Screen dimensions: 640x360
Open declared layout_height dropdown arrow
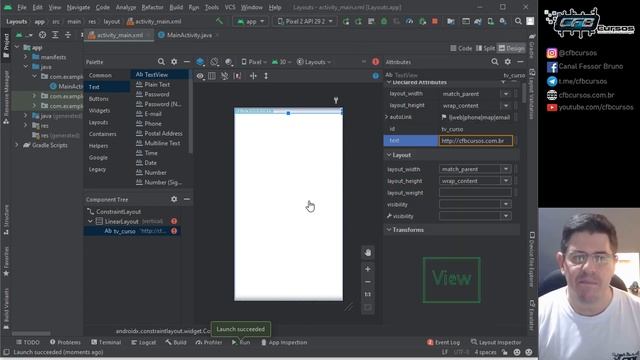coord(506,105)
